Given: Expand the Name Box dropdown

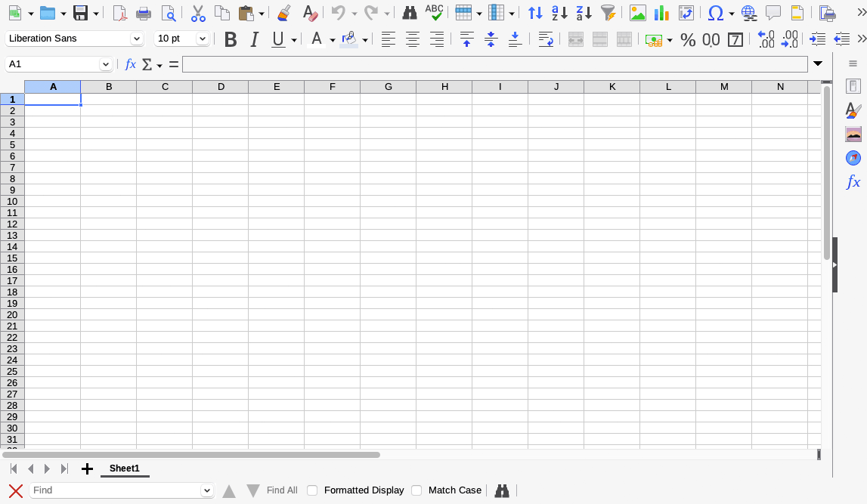Looking at the screenshot, I should click(106, 64).
